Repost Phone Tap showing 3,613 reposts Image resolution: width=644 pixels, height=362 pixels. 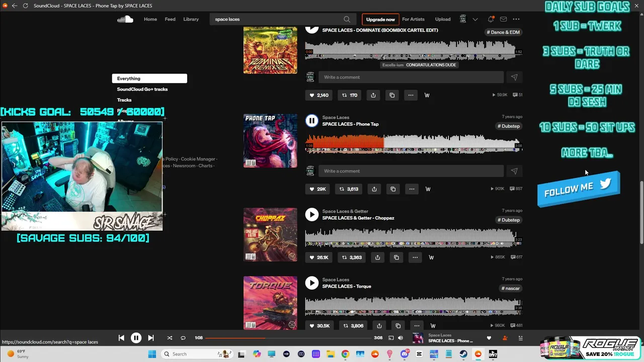[x=349, y=189]
